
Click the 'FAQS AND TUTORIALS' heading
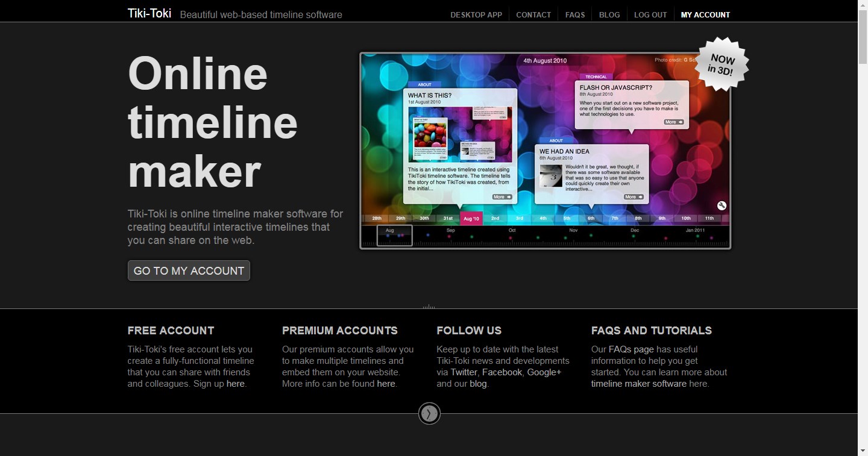652,331
